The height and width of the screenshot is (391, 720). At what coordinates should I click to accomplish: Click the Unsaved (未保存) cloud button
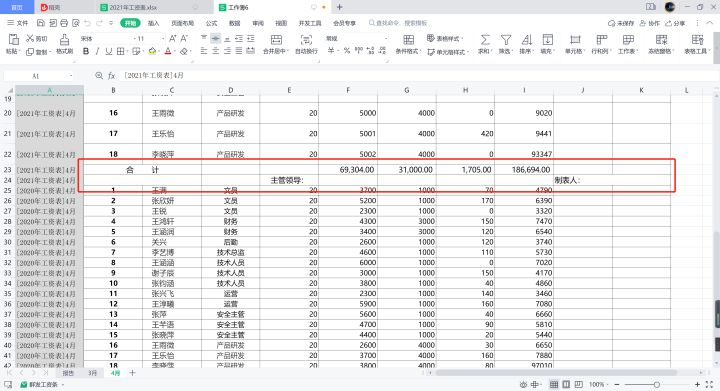pyautogui.click(x=621, y=23)
